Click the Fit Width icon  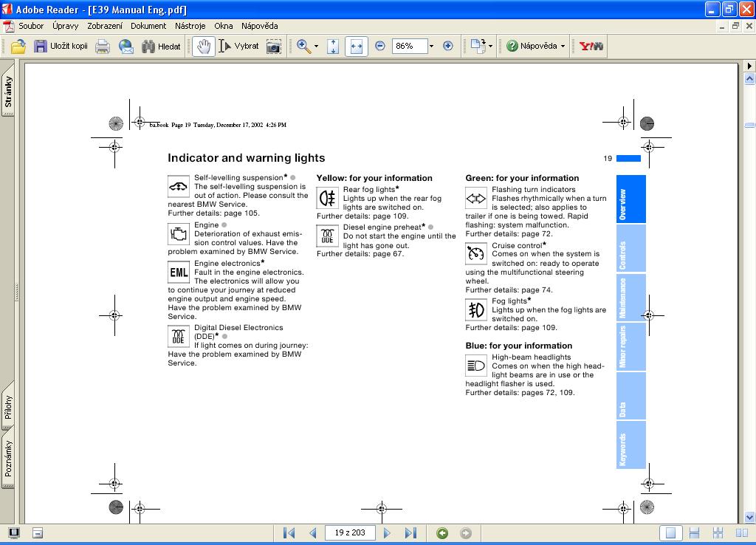[357, 46]
